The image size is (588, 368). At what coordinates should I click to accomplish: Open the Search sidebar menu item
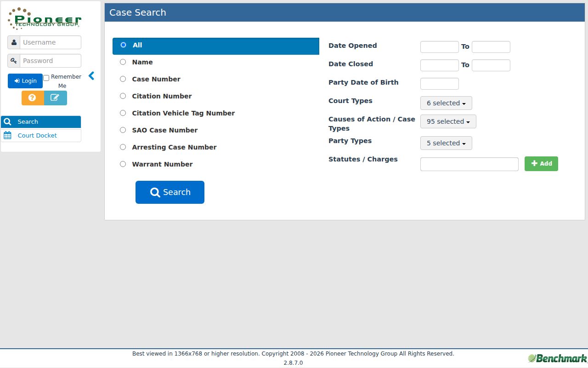point(41,122)
